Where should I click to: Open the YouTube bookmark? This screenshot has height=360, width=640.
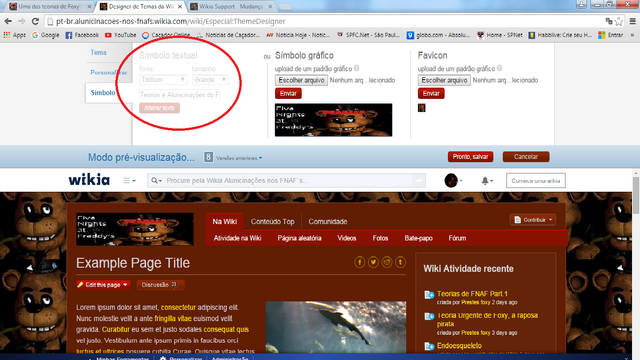click(x=120, y=35)
